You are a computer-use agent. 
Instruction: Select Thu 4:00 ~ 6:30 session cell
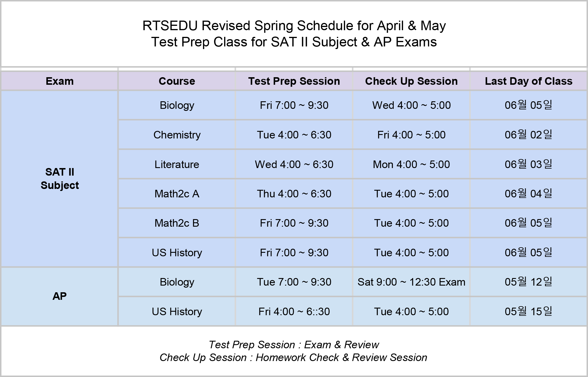294,194
